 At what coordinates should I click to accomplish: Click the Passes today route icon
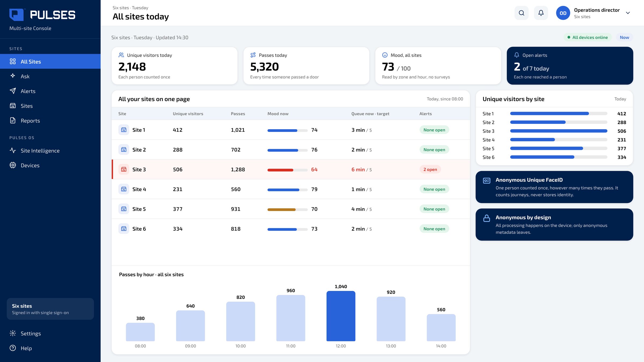coord(253,55)
